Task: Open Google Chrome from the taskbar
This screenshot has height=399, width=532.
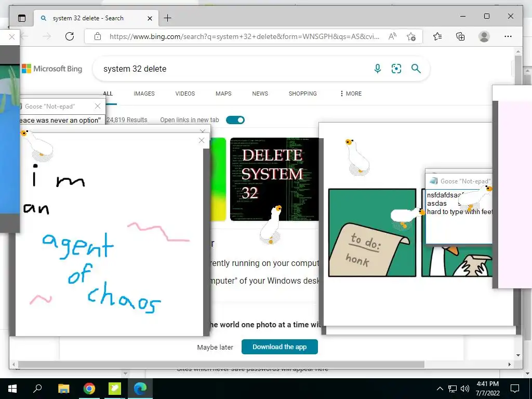Action: [89, 389]
